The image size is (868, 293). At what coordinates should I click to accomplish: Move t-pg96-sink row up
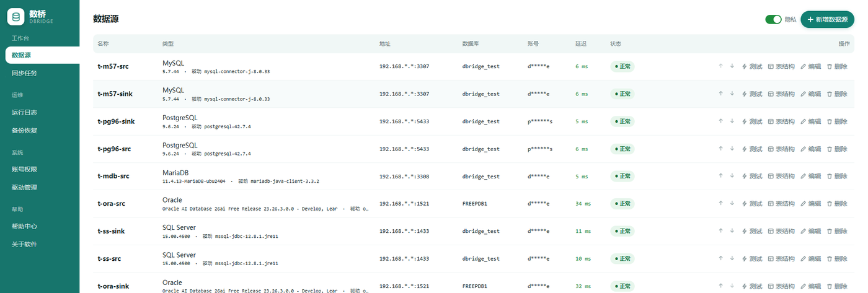pos(720,121)
